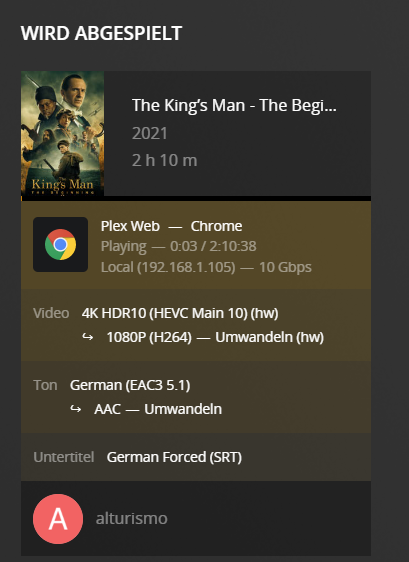Click the audio transcode arrow icon

coord(76,409)
